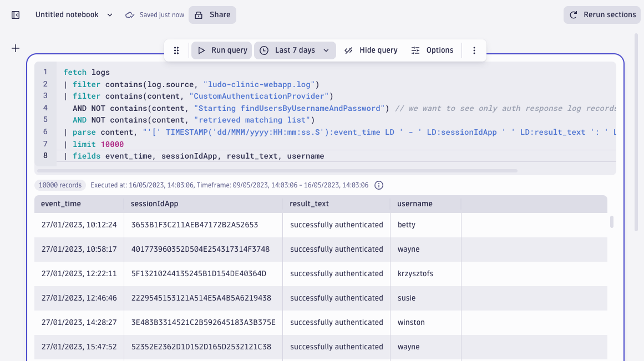This screenshot has height=361, width=644.
Task: Select the username column header
Action: point(415,204)
